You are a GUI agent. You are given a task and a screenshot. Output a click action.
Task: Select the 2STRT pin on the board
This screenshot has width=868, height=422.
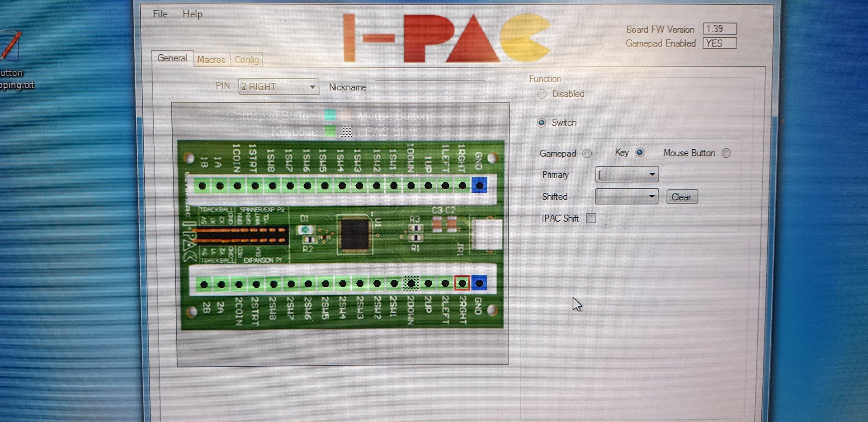pos(256,284)
